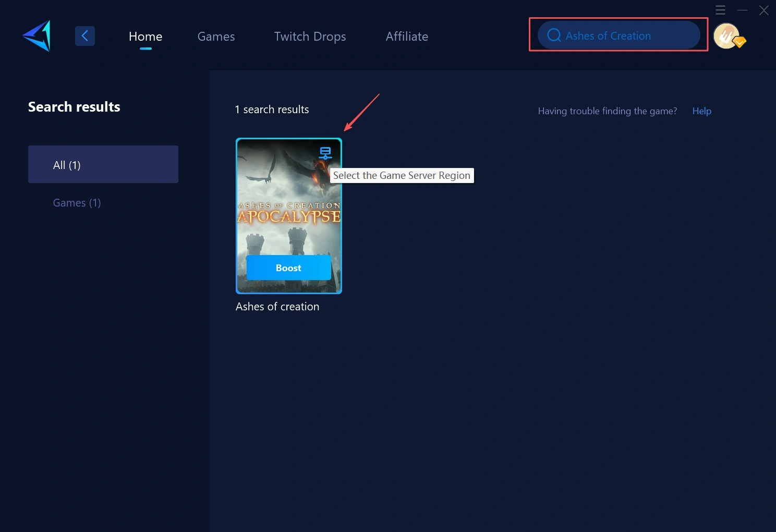Click the Boost button
The width and height of the screenshot is (776, 532).
[x=288, y=268]
